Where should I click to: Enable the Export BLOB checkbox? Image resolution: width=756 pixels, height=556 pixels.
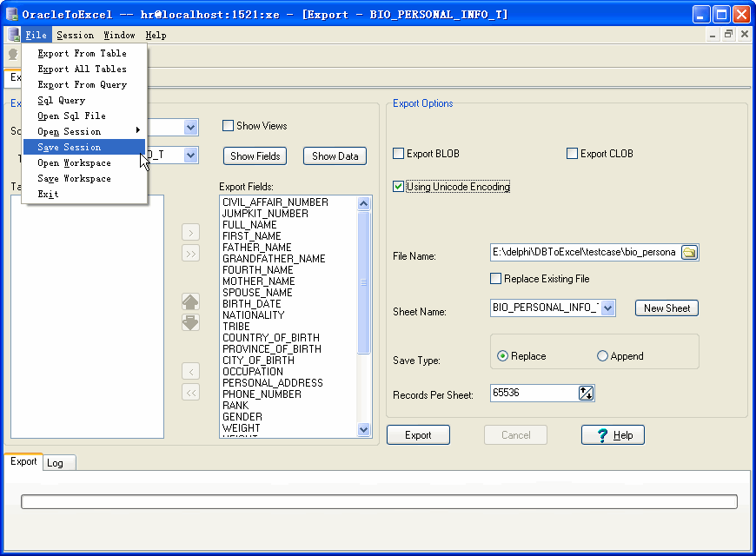398,154
